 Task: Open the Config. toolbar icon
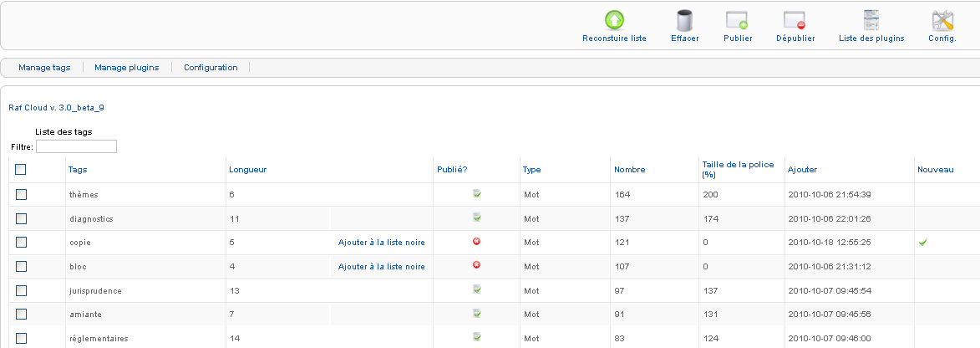tap(942, 21)
